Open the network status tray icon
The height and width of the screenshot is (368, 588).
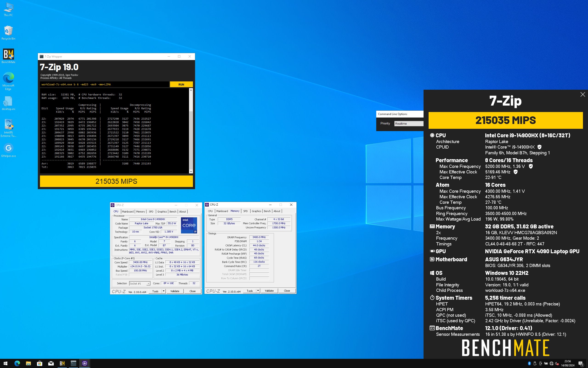coord(551,363)
